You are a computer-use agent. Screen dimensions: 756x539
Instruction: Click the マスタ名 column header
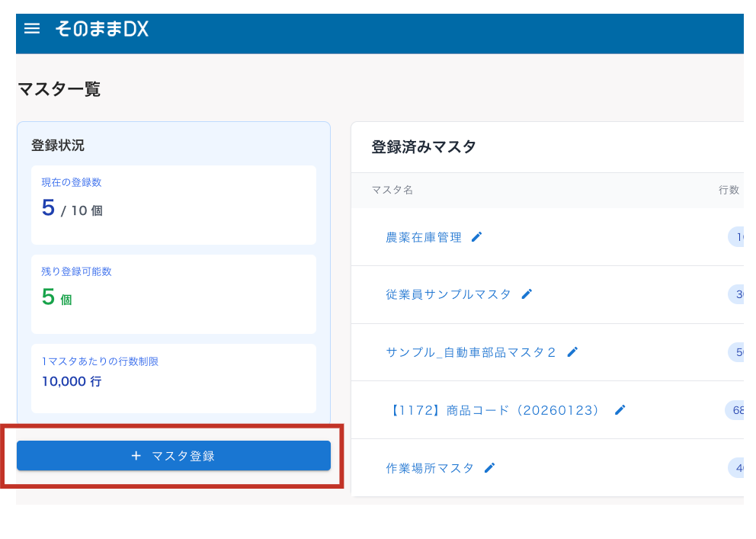click(x=392, y=190)
